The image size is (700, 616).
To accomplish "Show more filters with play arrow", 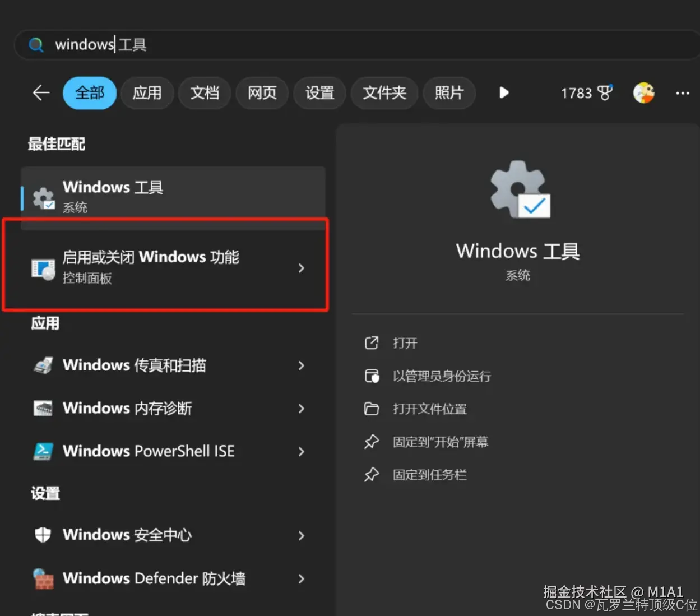I will pyautogui.click(x=504, y=92).
